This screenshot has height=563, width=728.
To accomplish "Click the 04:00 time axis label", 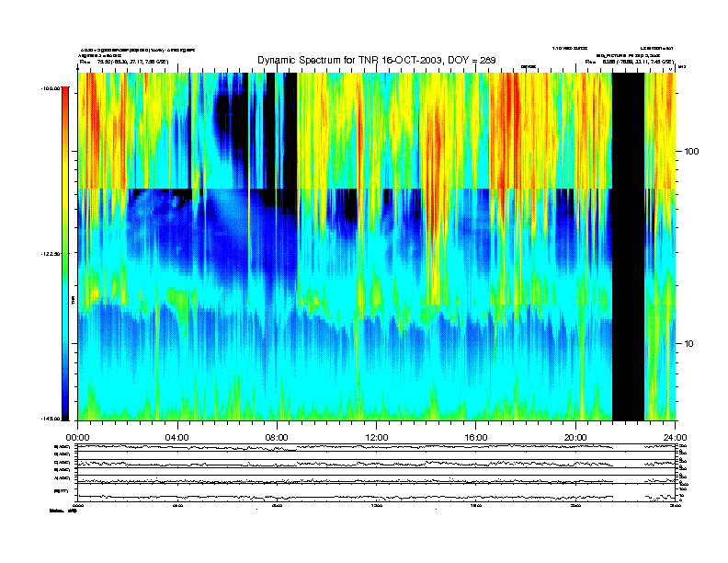I will coord(177,438).
